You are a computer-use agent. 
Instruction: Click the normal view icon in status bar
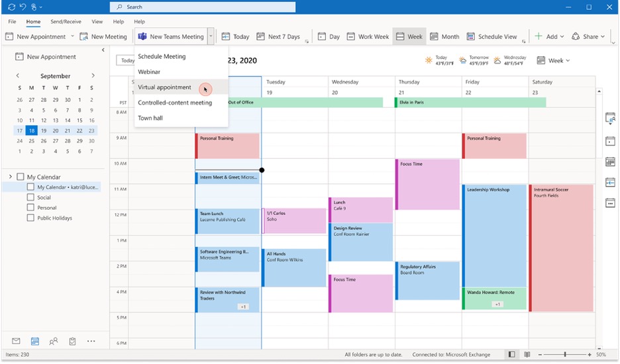(x=511, y=355)
